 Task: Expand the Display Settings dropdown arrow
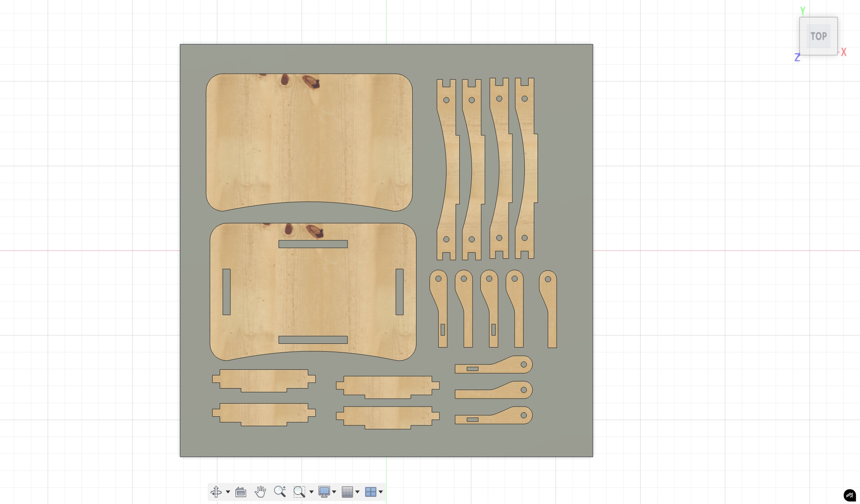coord(334,492)
